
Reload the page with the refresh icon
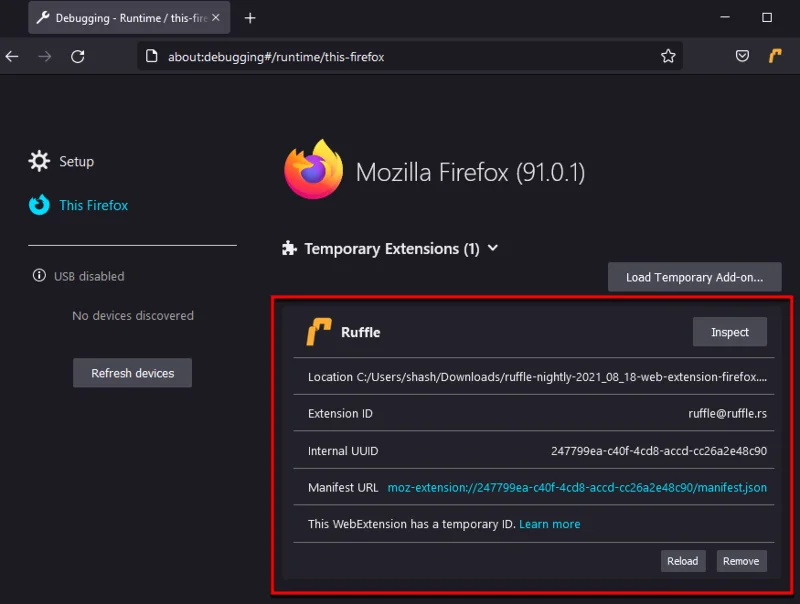[x=78, y=56]
